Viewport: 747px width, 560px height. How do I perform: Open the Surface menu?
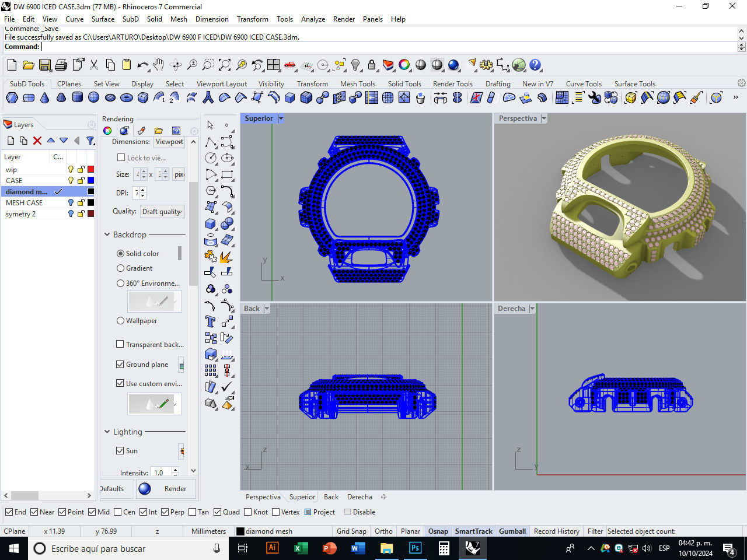(x=103, y=19)
